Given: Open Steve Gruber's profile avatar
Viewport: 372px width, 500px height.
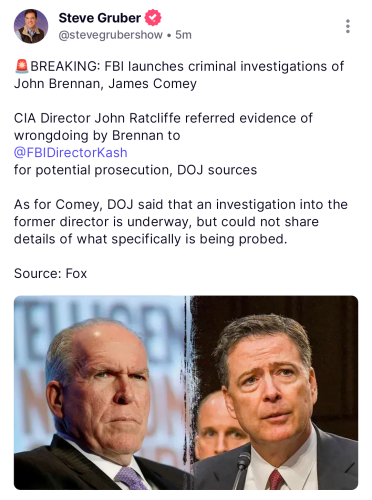Looking at the screenshot, I should pyautogui.click(x=31, y=26).
